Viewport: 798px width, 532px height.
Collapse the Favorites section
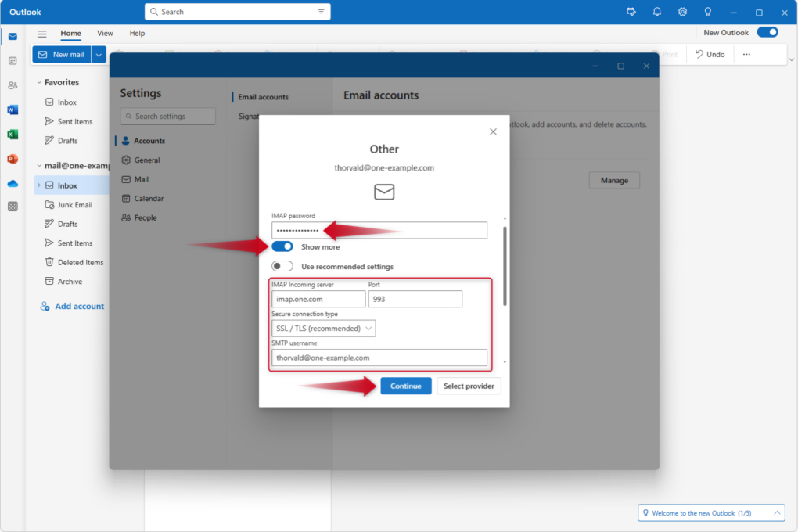point(38,81)
